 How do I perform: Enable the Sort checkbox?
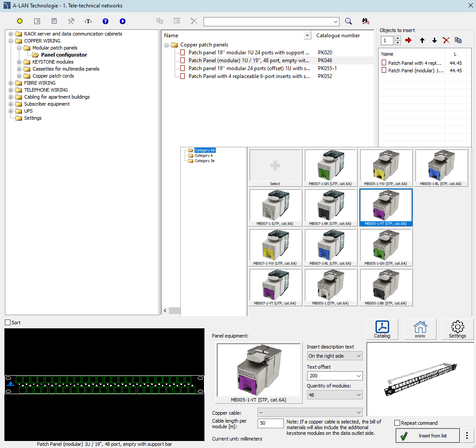[7, 323]
